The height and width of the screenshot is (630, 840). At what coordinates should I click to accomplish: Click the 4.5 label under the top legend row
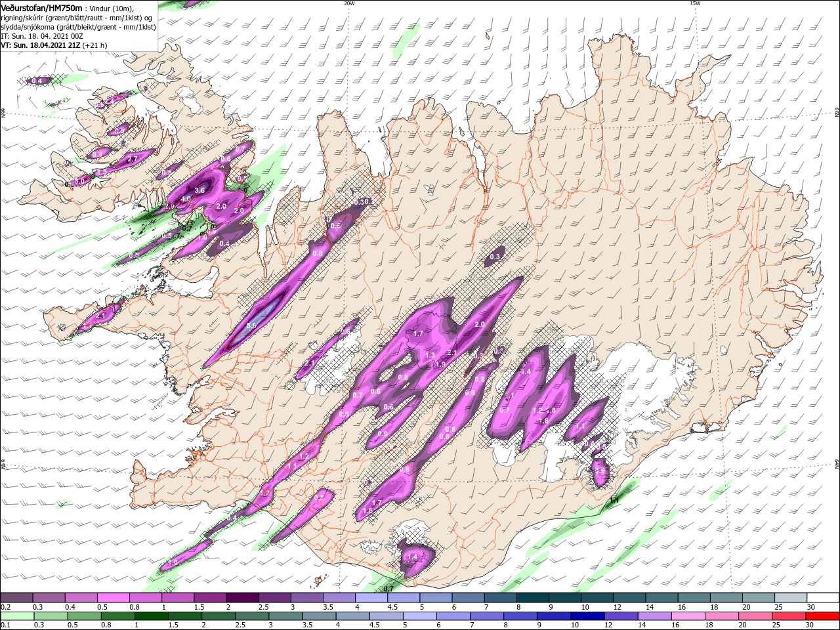point(392,607)
